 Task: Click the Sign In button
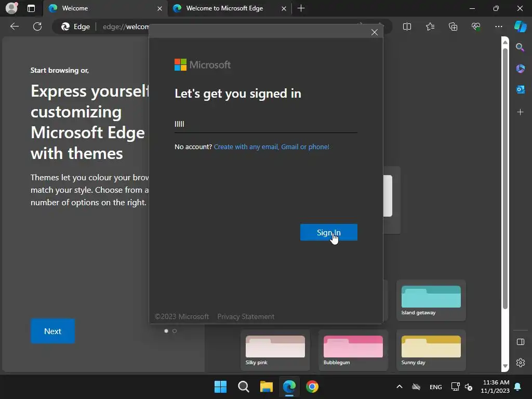(328, 232)
